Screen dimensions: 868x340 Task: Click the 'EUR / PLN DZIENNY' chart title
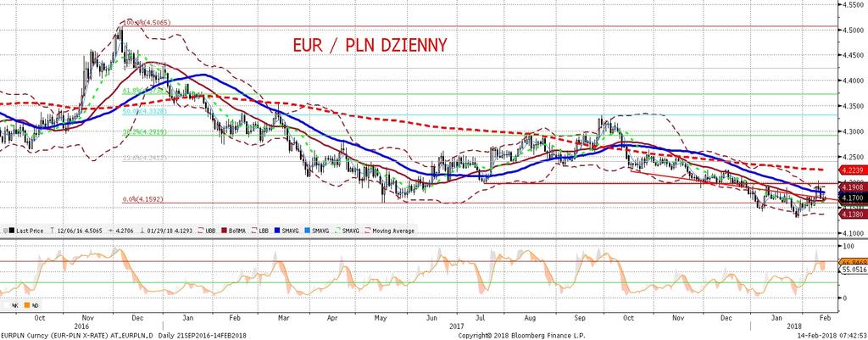click(370, 46)
